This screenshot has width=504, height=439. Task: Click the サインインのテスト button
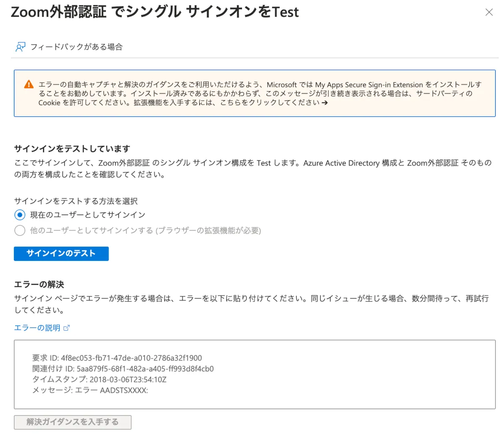(61, 253)
